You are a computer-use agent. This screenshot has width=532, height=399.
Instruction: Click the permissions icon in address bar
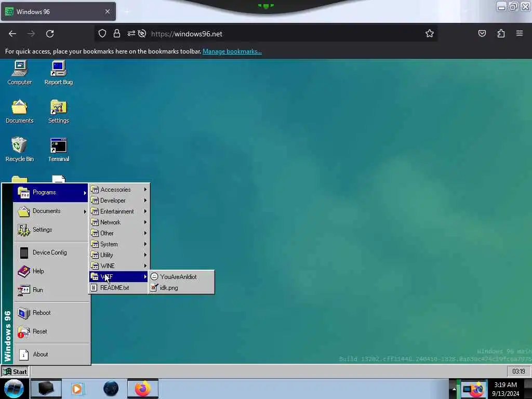pos(131,34)
